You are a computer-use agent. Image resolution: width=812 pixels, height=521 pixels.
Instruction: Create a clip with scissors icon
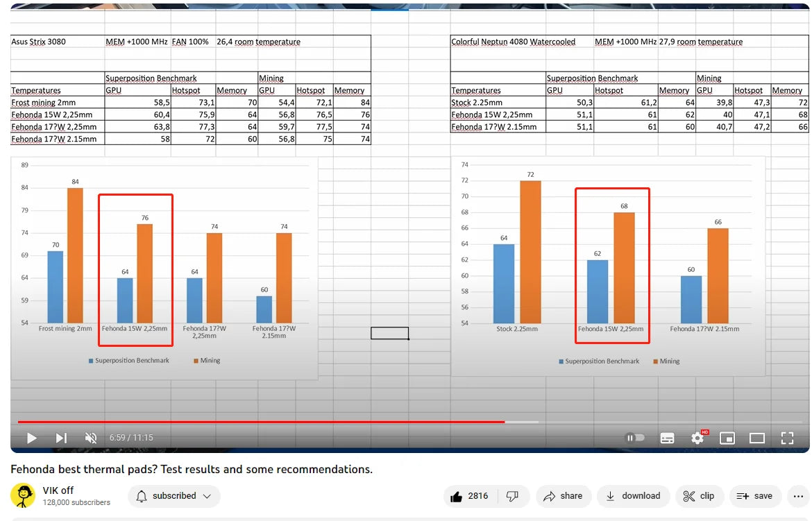click(x=699, y=496)
